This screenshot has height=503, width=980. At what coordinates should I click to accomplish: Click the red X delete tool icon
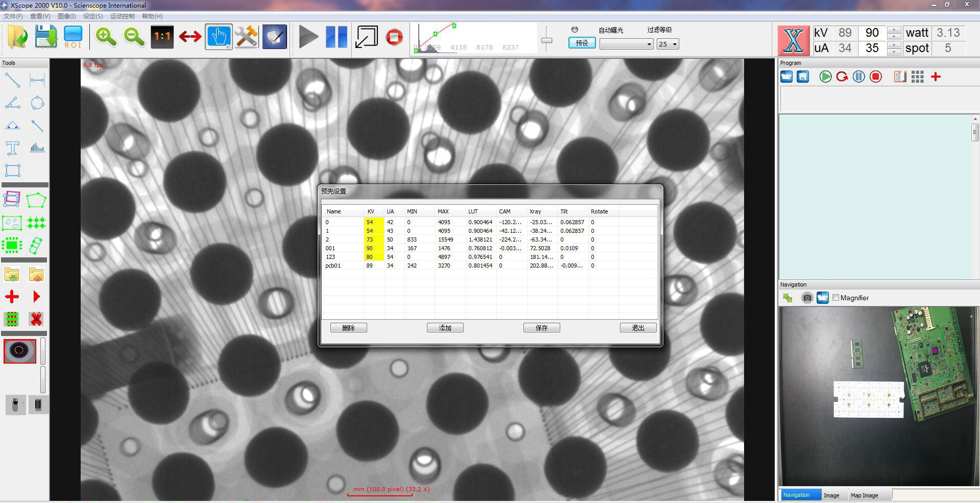[x=36, y=319]
